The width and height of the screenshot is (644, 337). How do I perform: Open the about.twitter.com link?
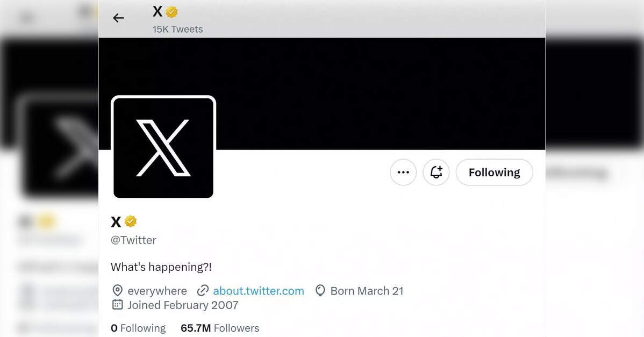[259, 291]
